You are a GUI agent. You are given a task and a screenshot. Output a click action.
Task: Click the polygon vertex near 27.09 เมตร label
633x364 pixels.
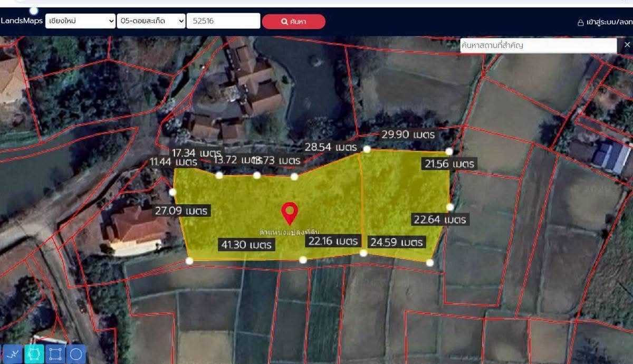click(x=172, y=192)
